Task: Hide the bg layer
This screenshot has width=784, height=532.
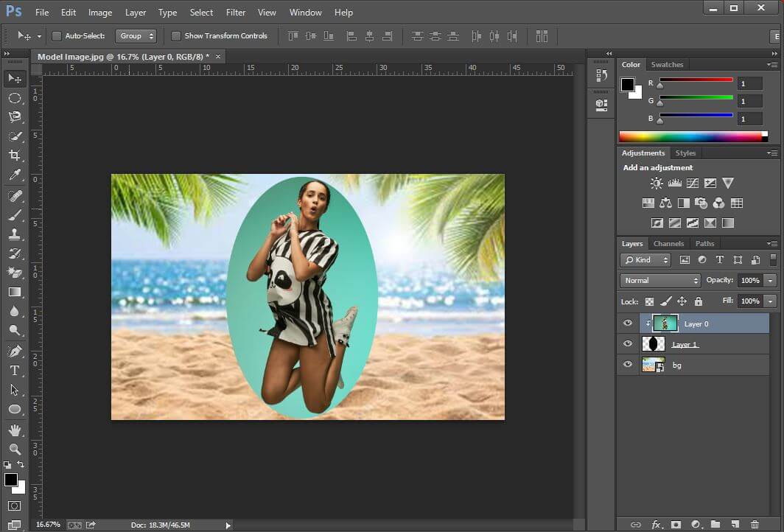Action: point(627,364)
